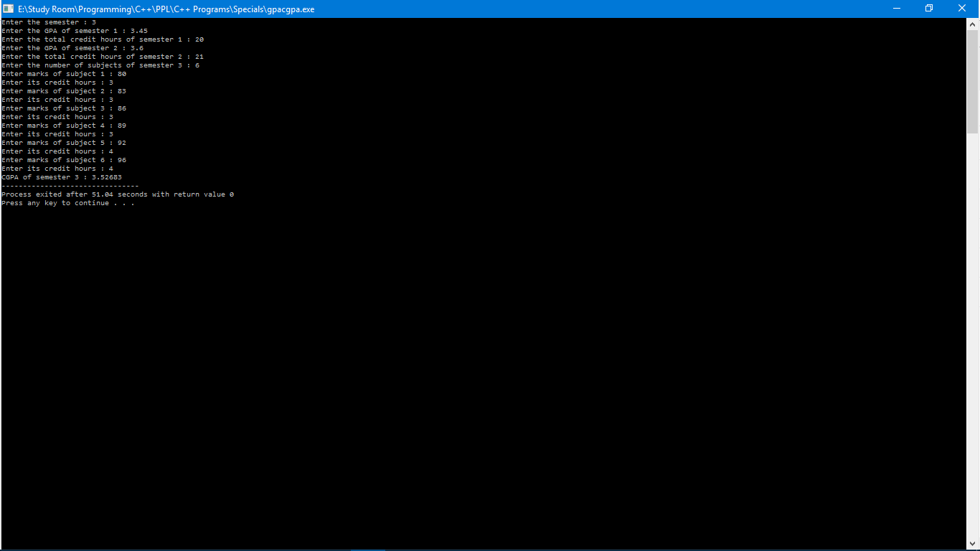Maximize the gpacgpa.exe console window
Screen dimensions: 980x551
tap(929, 8)
